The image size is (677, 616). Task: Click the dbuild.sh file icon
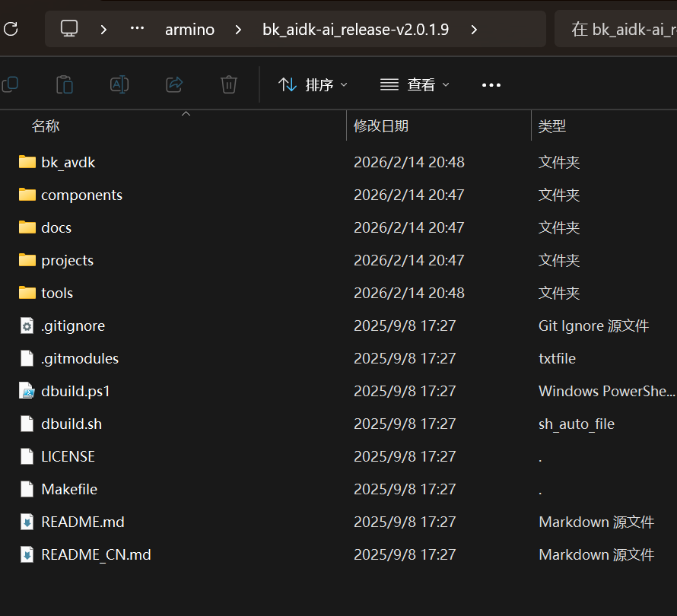tap(27, 424)
